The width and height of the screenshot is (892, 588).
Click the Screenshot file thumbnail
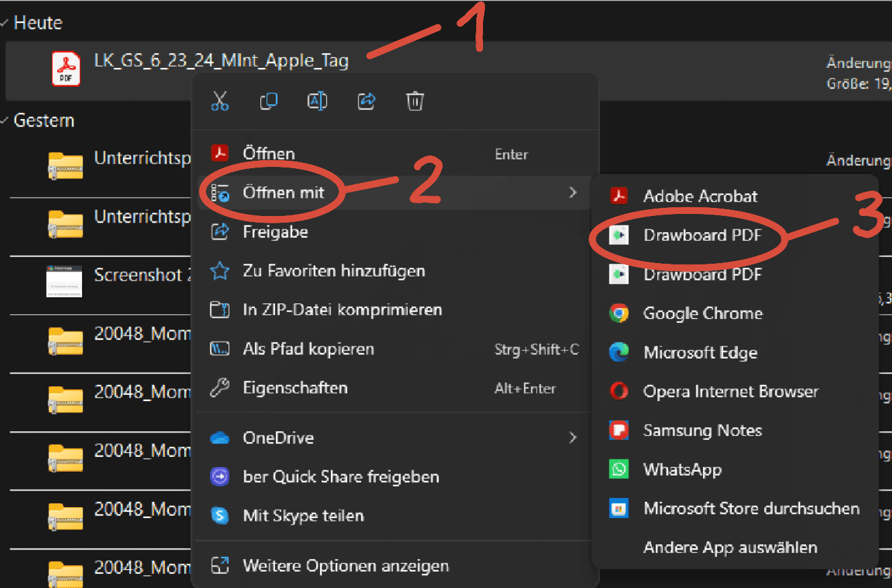[x=64, y=281]
